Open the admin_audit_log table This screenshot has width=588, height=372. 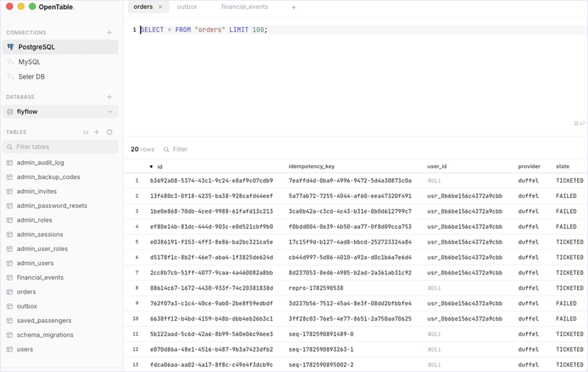40,163
